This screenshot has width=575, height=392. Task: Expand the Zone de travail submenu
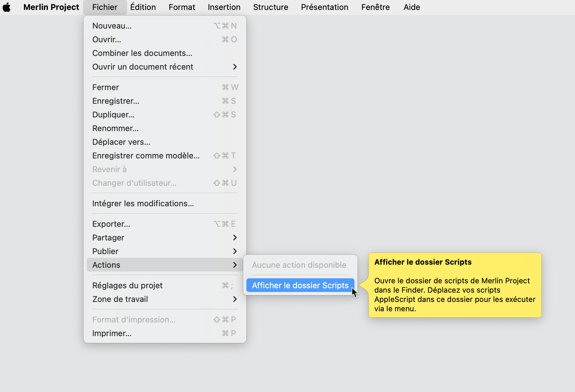165,299
